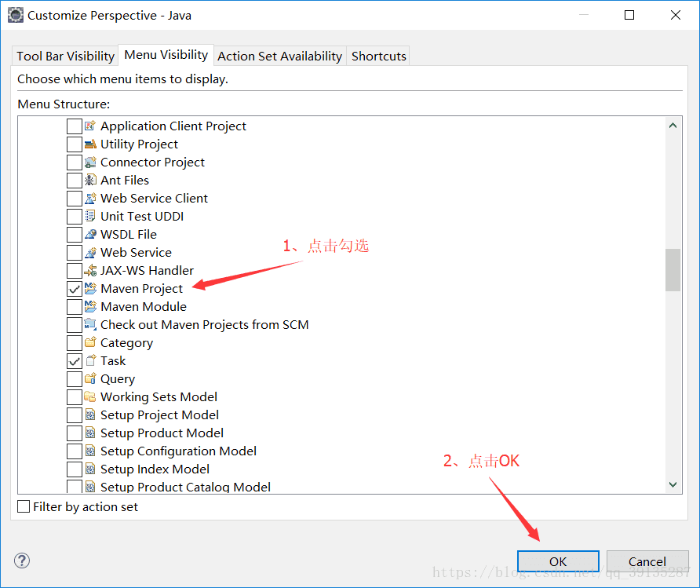
Task: Open the Tool Bar Visibility tab
Action: click(x=66, y=57)
